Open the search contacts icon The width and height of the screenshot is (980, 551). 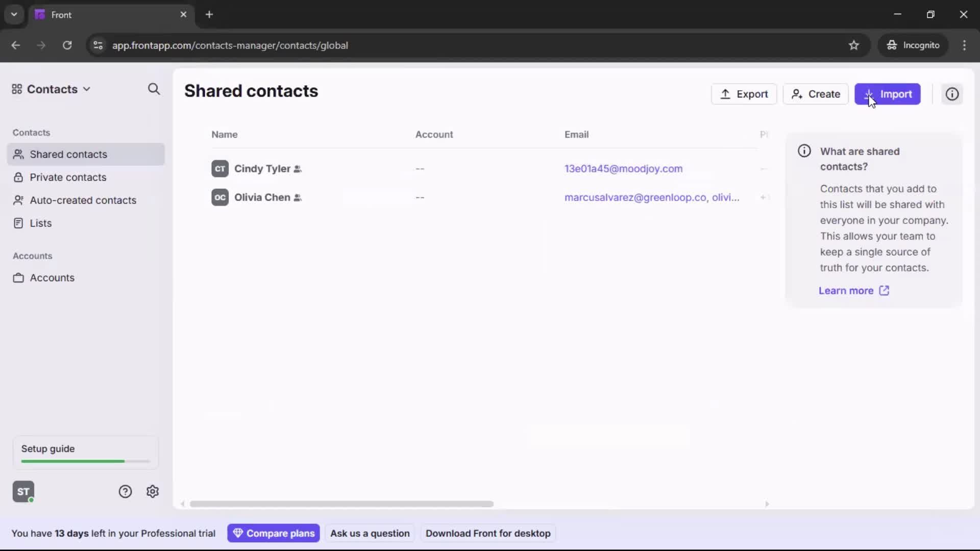point(154,89)
